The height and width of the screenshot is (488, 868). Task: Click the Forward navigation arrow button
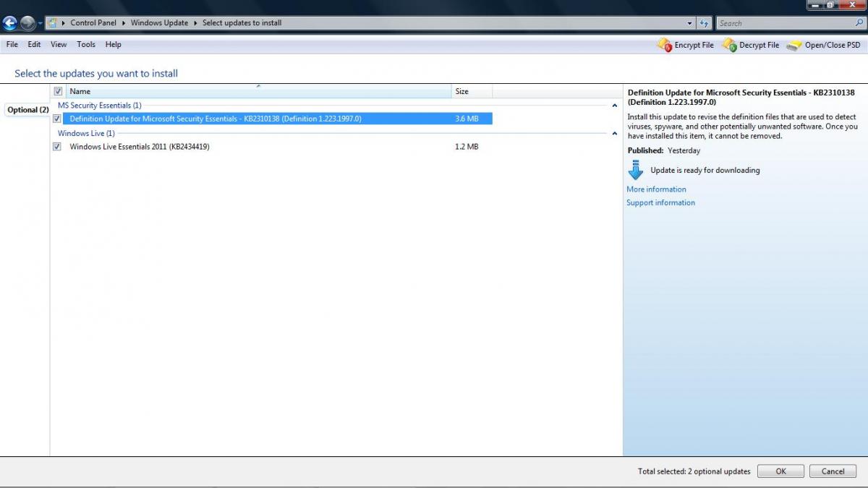tap(27, 23)
